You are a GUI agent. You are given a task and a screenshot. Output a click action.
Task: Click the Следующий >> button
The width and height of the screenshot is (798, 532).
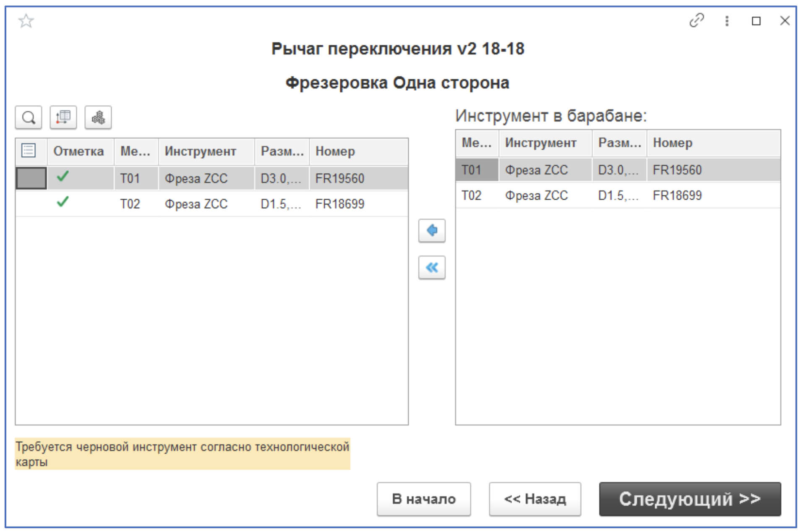(691, 500)
